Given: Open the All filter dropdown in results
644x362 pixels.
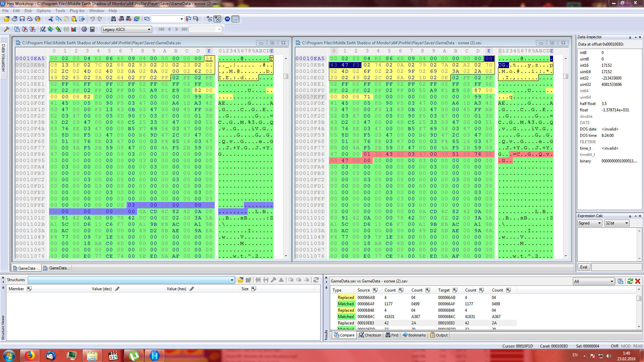Looking at the screenshot, I should 594,281.
